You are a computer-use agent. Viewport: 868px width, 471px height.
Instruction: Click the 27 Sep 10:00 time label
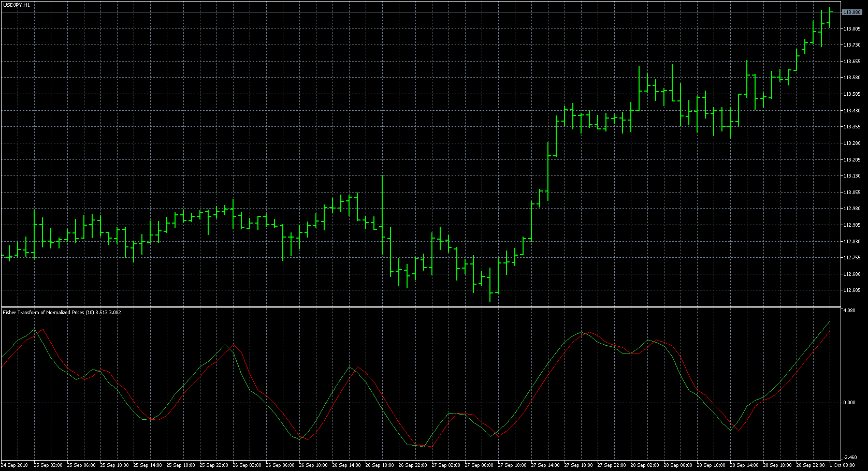(512, 465)
